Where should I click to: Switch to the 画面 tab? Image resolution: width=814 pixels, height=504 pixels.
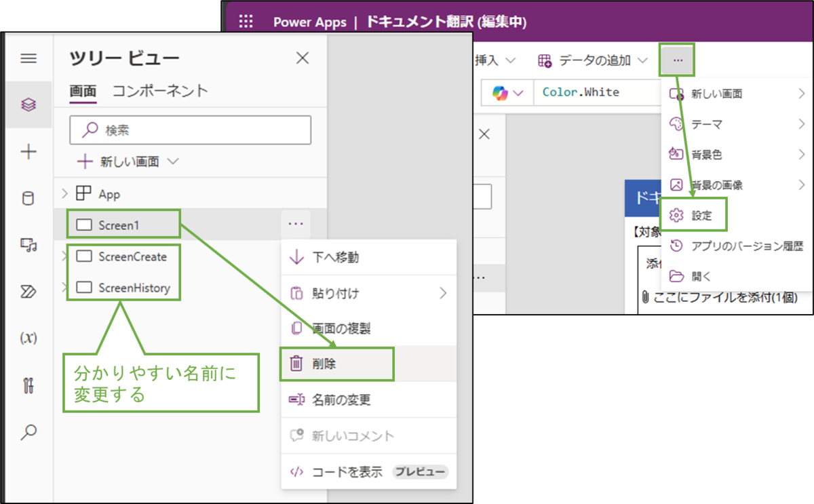[x=83, y=91]
